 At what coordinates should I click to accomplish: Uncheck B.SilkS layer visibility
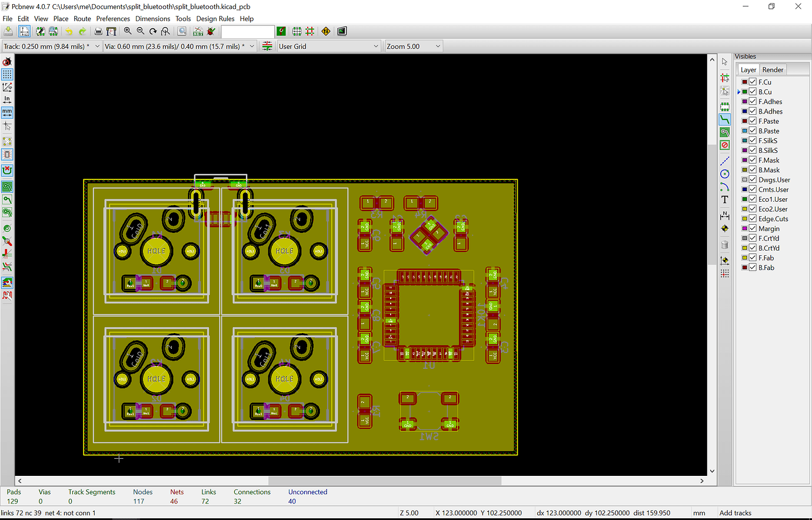click(751, 150)
